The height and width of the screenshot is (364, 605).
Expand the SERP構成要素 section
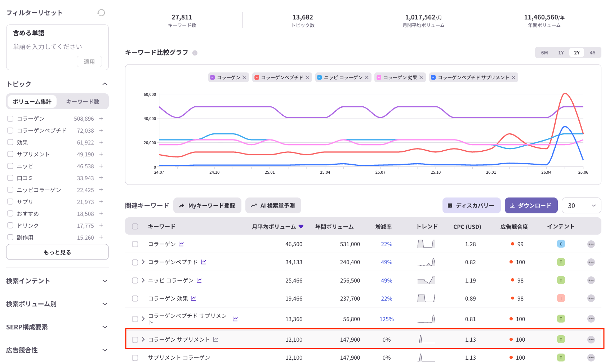coord(105,327)
